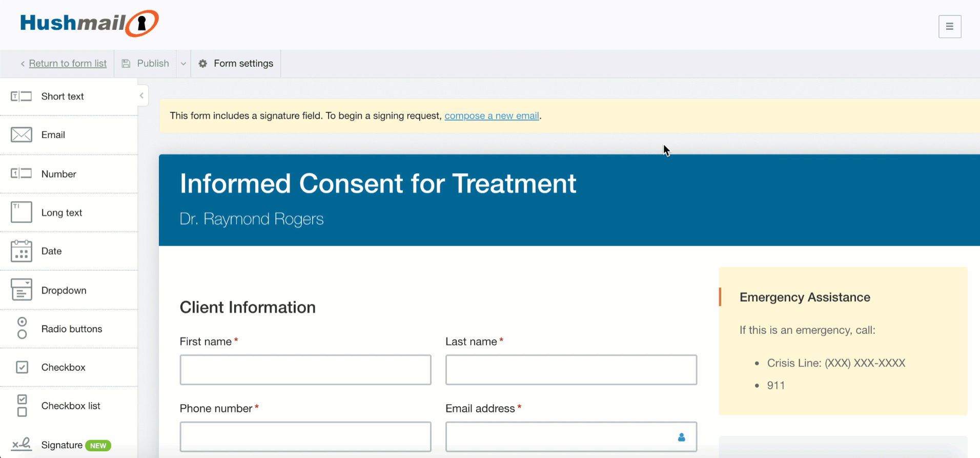Pick the Long text field icon

(x=21, y=212)
